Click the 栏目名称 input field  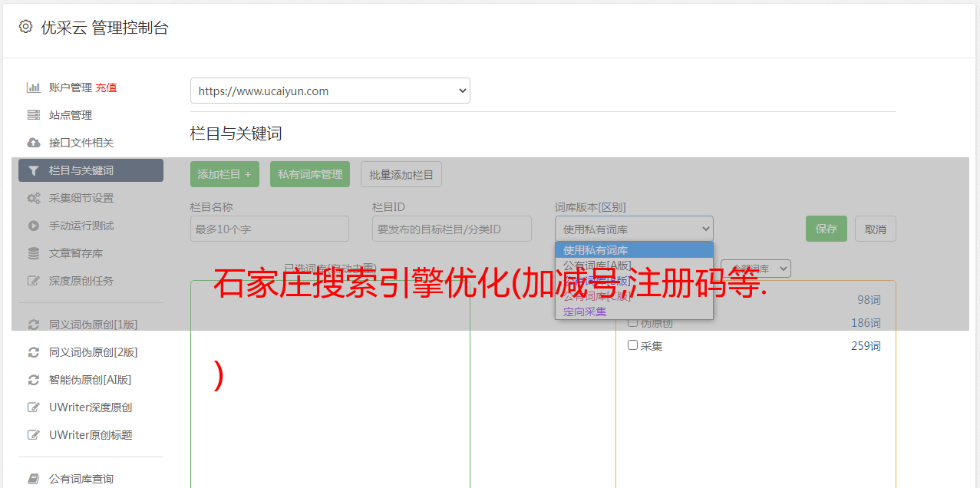(269, 229)
